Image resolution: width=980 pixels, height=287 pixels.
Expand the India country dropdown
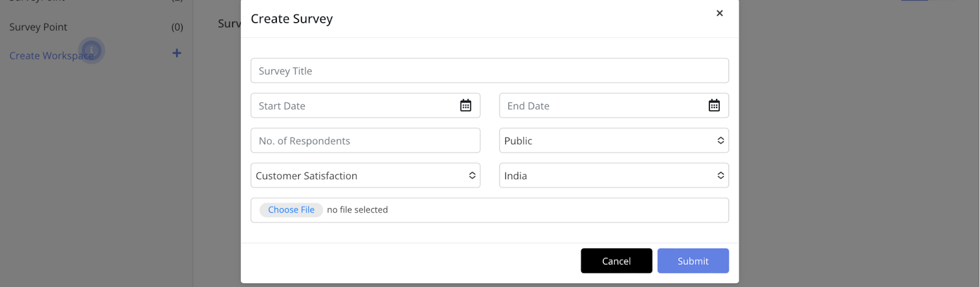614,175
